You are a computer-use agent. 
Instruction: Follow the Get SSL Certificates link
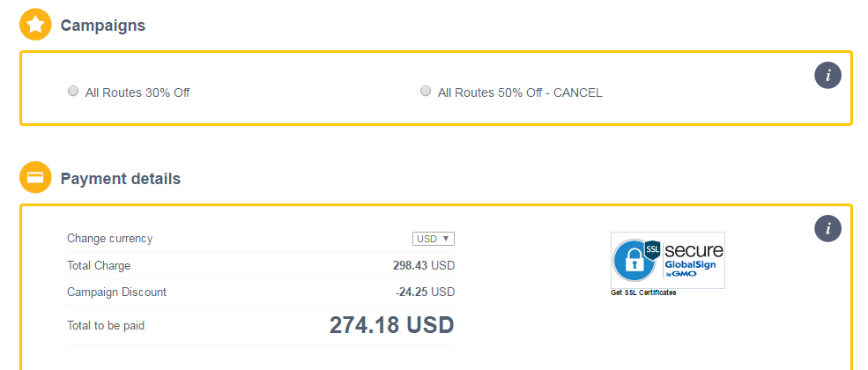[643, 292]
